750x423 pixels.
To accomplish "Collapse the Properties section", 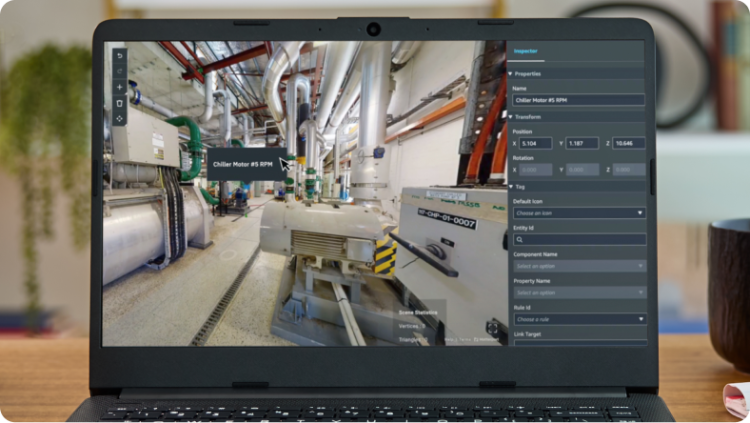I will (511, 73).
